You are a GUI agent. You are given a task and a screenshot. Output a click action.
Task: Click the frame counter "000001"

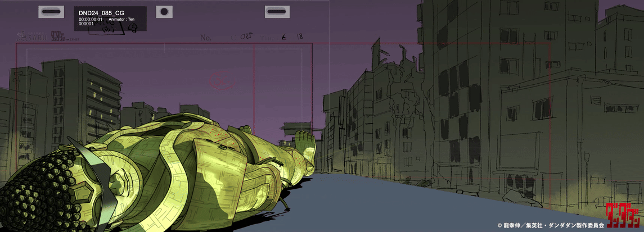click(x=86, y=24)
